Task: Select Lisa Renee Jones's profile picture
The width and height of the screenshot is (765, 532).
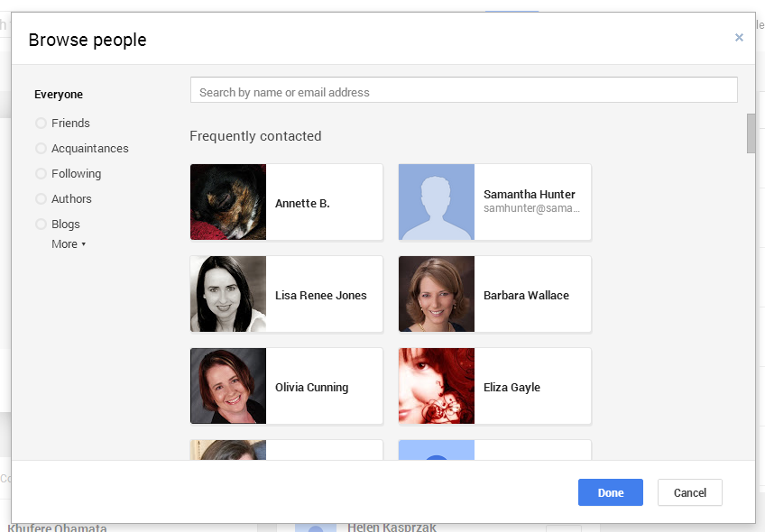Action: pos(228,294)
